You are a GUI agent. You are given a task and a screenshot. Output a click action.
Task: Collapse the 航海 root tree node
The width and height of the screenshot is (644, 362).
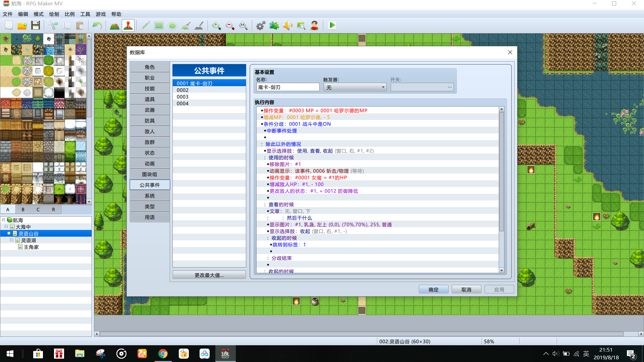click(4, 220)
